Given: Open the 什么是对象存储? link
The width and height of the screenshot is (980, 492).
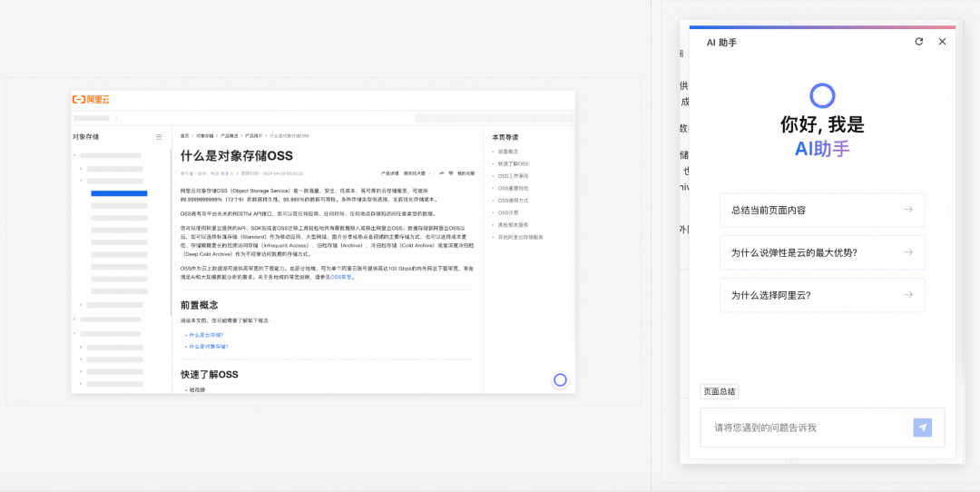Looking at the screenshot, I should coord(208,347).
